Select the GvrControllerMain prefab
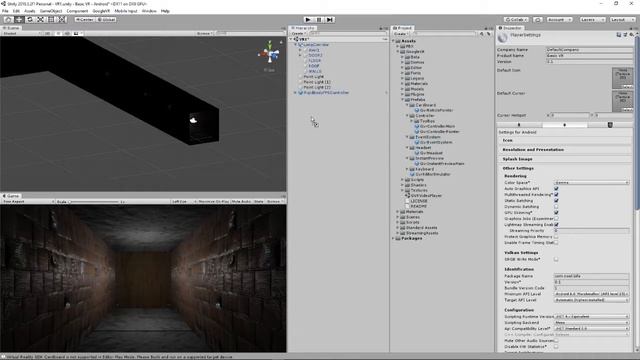This screenshot has width=640, height=360. point(437,127)
